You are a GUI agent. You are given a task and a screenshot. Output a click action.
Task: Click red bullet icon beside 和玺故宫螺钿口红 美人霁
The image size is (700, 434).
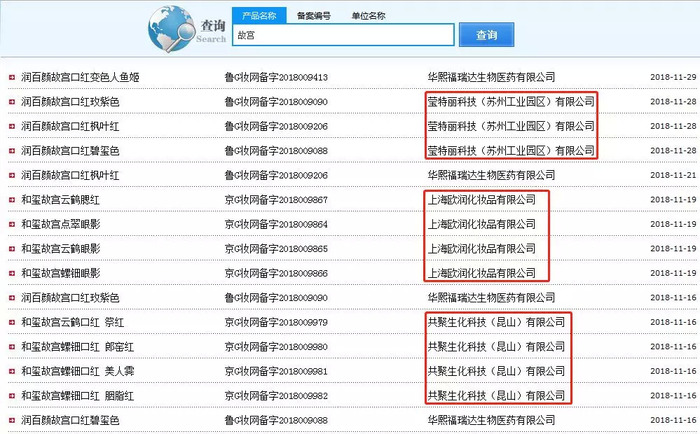[12, 371]
